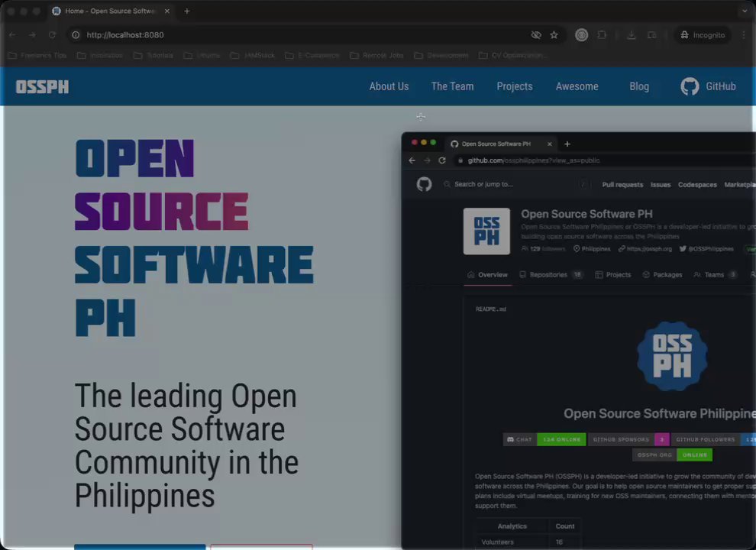This screenshot has height=550, width=756.
Task: Click Codespaces in the GitHub window header
Action: coord(696,185)
